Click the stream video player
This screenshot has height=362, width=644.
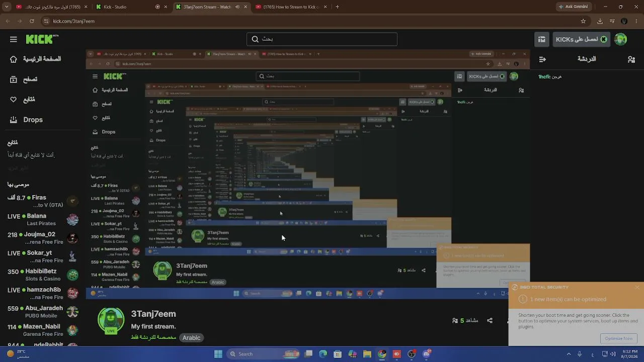click(x=308, y=174)
